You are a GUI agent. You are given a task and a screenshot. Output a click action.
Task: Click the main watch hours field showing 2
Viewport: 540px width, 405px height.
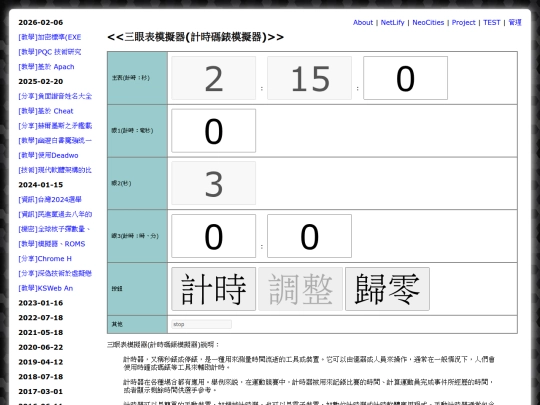[214, 78]
